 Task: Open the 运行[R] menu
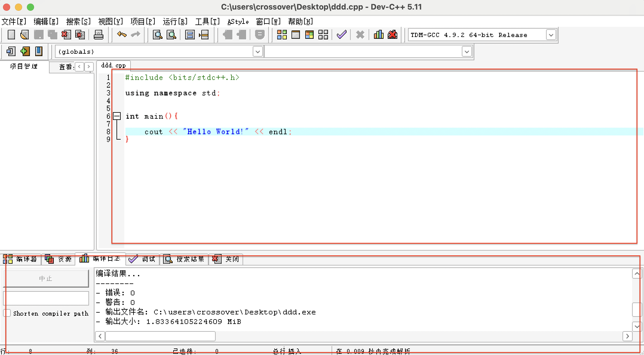coord(175,21)
